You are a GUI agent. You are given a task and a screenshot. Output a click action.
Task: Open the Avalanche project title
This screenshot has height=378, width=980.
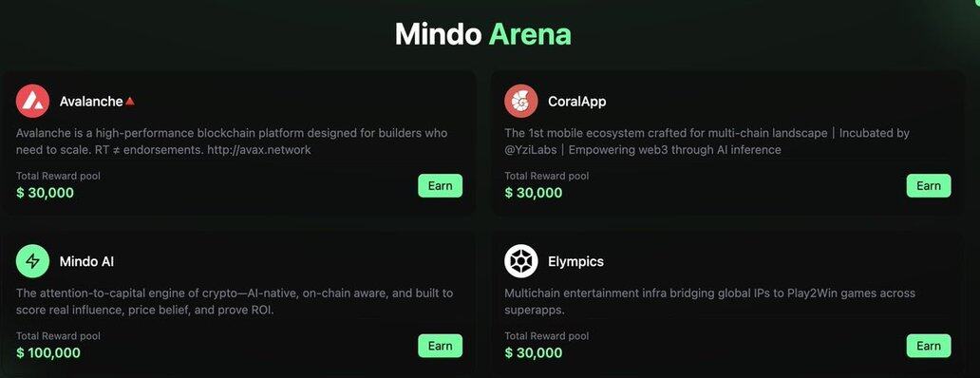91,102
